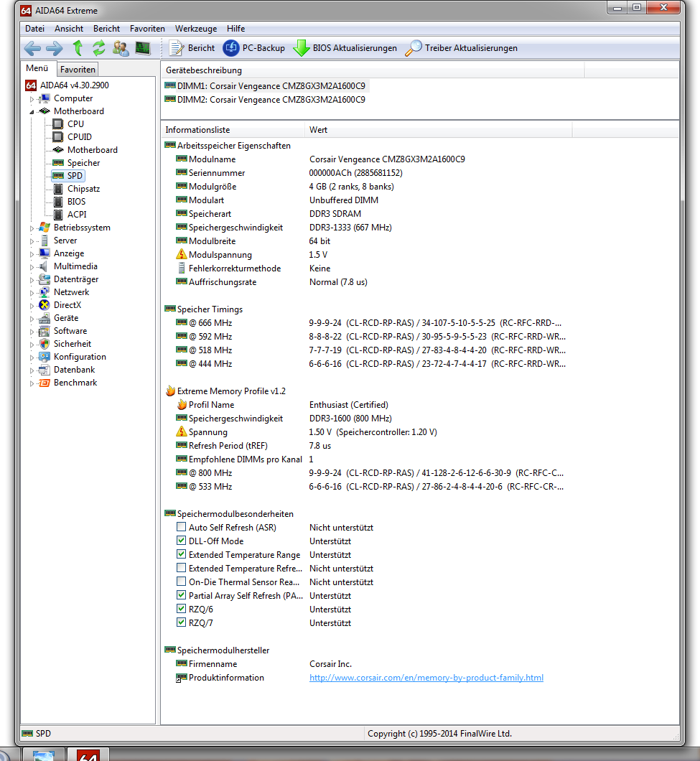This screenshot has height=761, width=700.
Task: Click the green Refresh arrows icon
Action: (99, 48)
